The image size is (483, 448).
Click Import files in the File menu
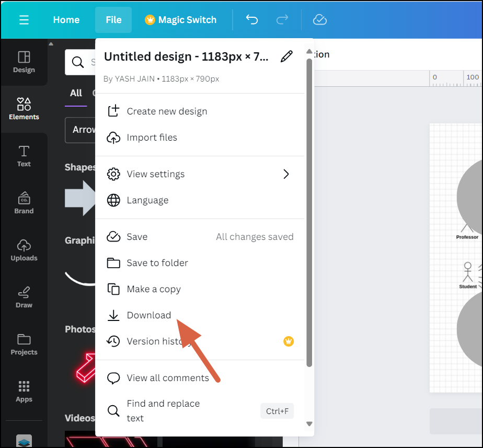(x=152, y=137)
